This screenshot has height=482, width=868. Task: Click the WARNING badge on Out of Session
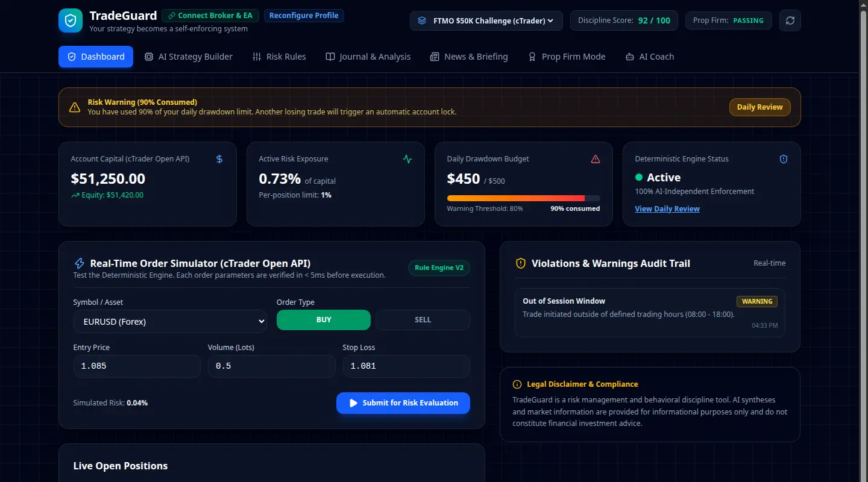[x=757, y=301]
